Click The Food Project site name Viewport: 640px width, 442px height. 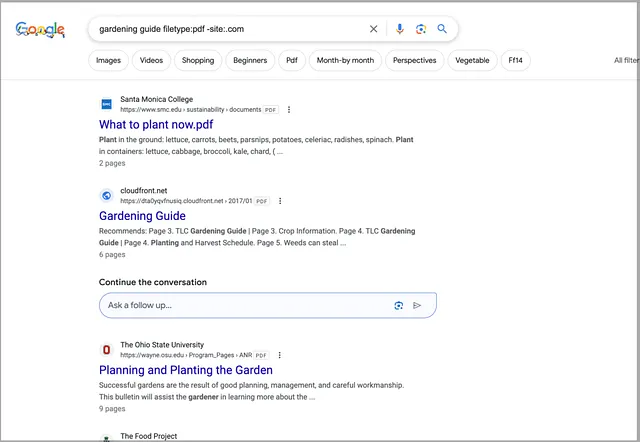click(149, 436)
